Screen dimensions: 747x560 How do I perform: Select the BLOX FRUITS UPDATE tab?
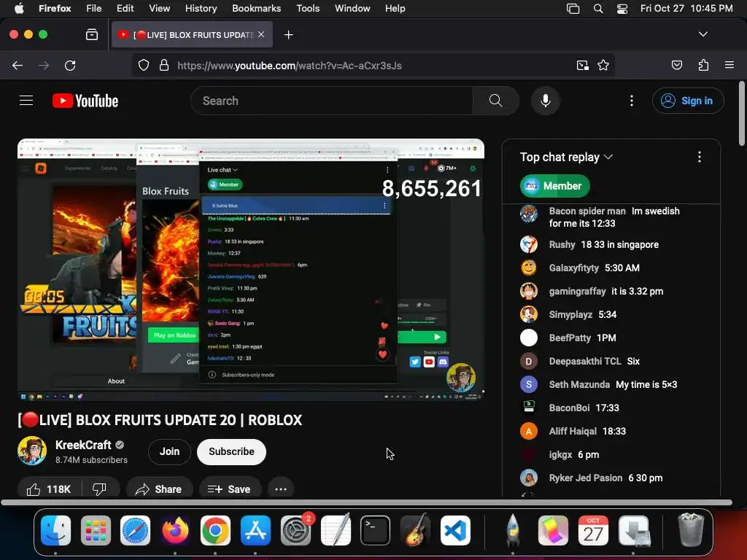[x=193, y=35]
